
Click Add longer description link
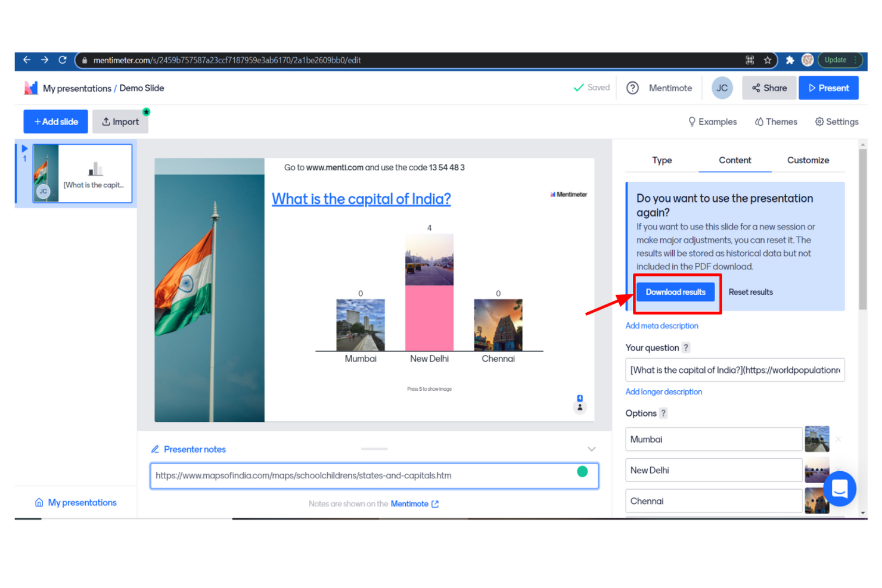[664, 392]
